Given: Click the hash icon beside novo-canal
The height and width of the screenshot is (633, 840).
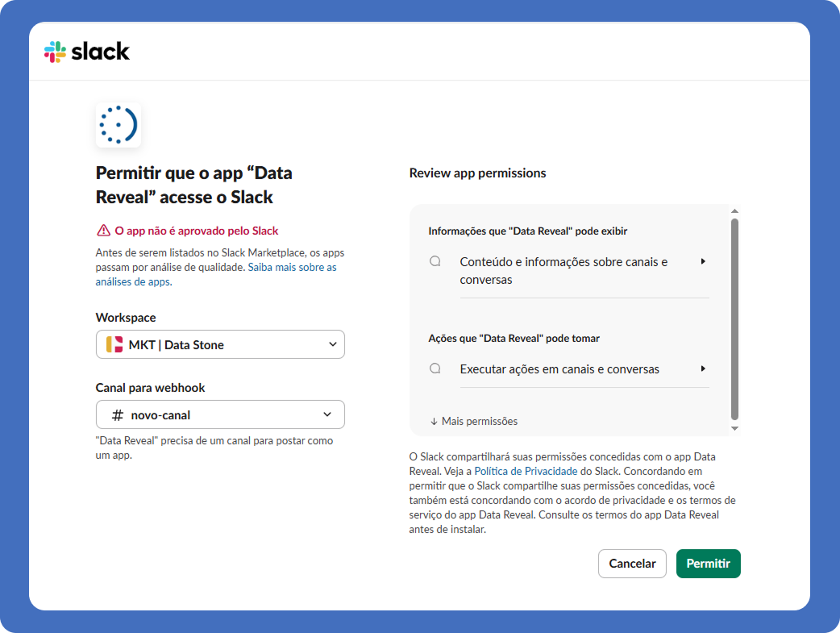Looking at the screenshot, I should pos(118,415).
